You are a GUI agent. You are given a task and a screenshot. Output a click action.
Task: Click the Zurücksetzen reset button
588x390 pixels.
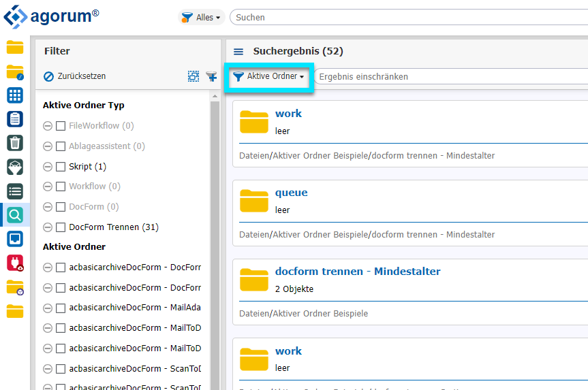(75, 76)
